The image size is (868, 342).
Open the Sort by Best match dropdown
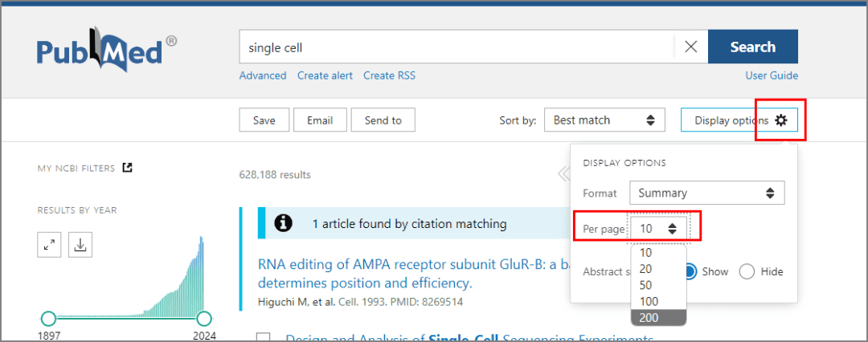(x=604, y=120)
